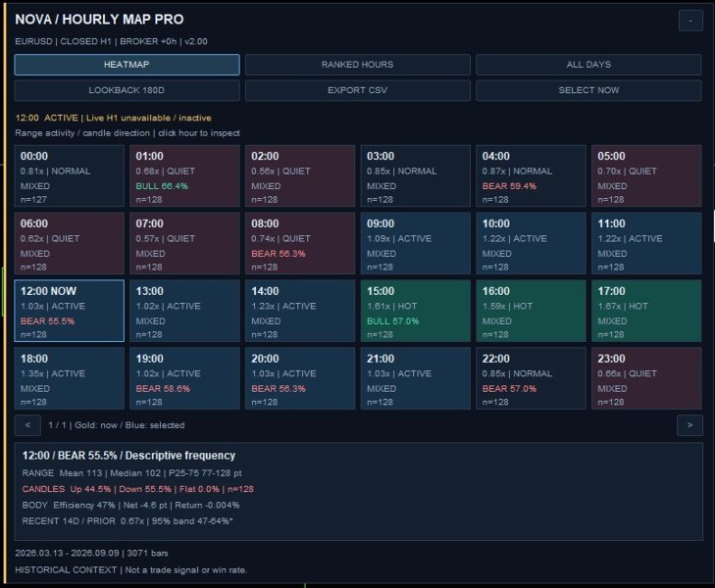The image size is (715, 588).
Task: Click the BODY Efficiency 47% line
Action: [130, 505]
